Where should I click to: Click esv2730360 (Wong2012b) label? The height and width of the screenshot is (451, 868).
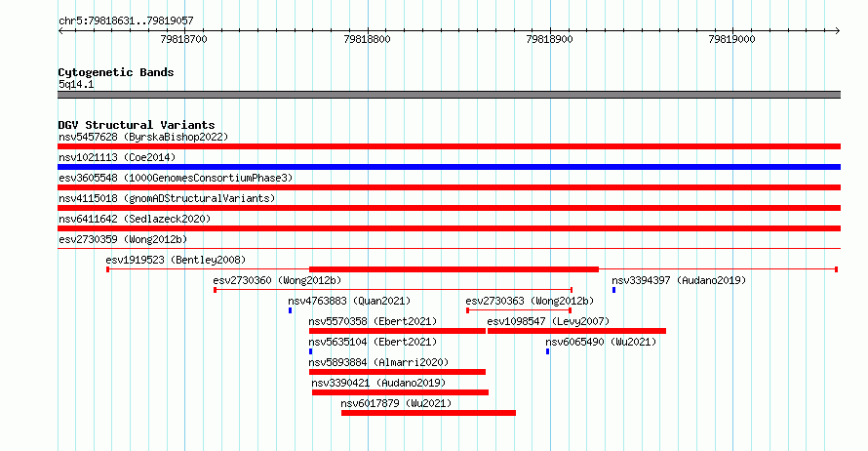pos(277,280)
